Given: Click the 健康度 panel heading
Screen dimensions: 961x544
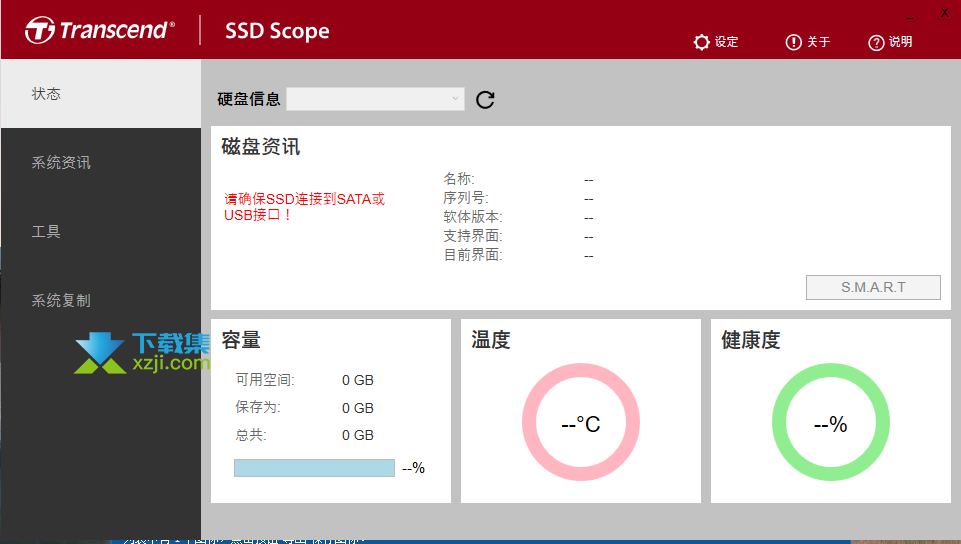Looking at the screenshot, I should [x=751, y=340].
